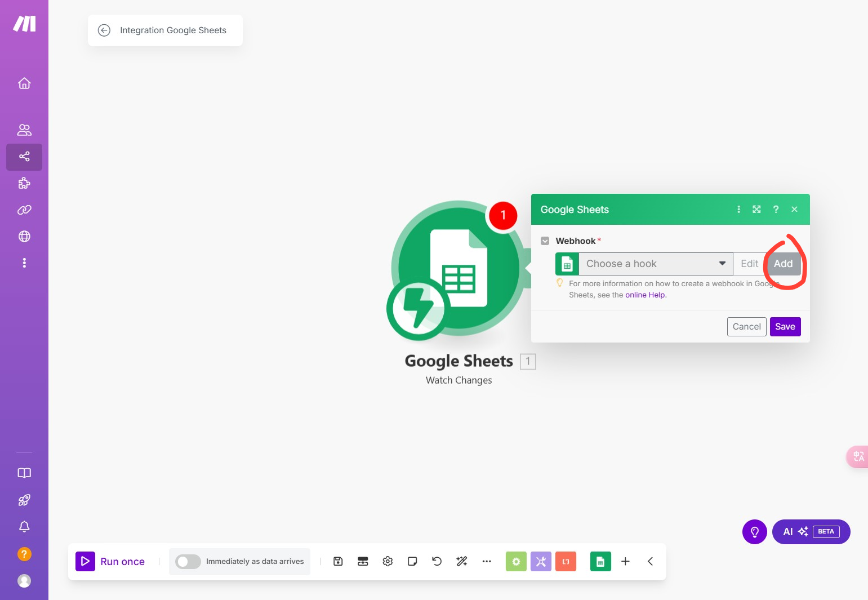Add a favorite with plus icon
868x600 pixels.
click(625, 561)
